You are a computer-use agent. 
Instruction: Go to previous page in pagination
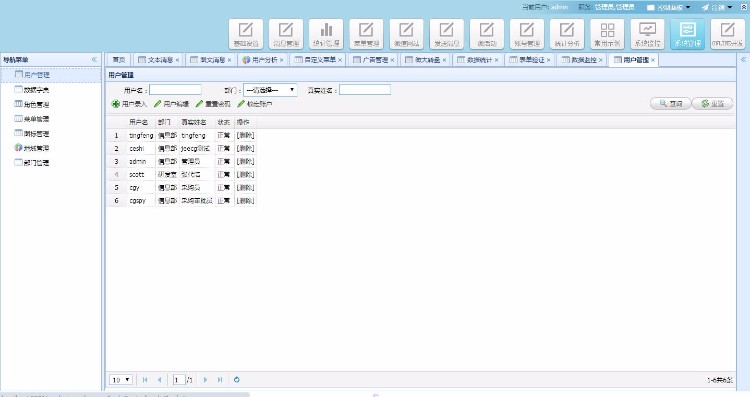(159, 380)
